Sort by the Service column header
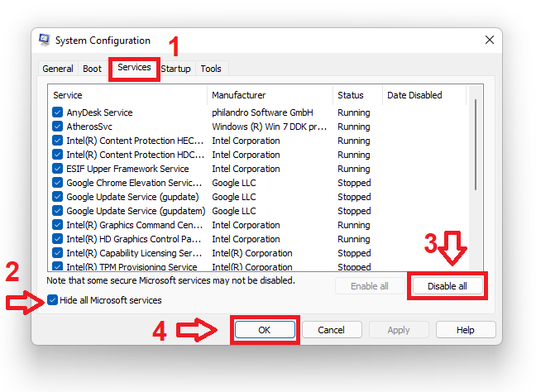 coord(127,95)
